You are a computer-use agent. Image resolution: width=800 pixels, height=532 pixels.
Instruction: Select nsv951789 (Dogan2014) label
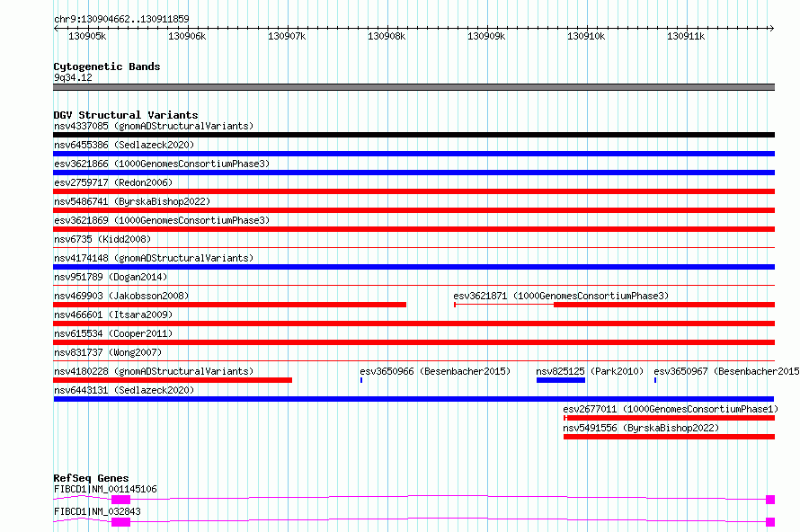[x=111, y=277]
